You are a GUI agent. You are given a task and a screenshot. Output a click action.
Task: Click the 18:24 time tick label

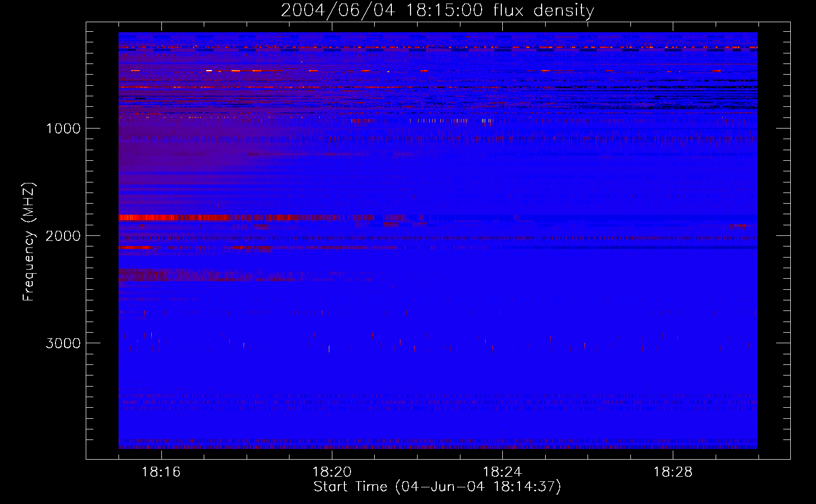(x=502, y=472)
